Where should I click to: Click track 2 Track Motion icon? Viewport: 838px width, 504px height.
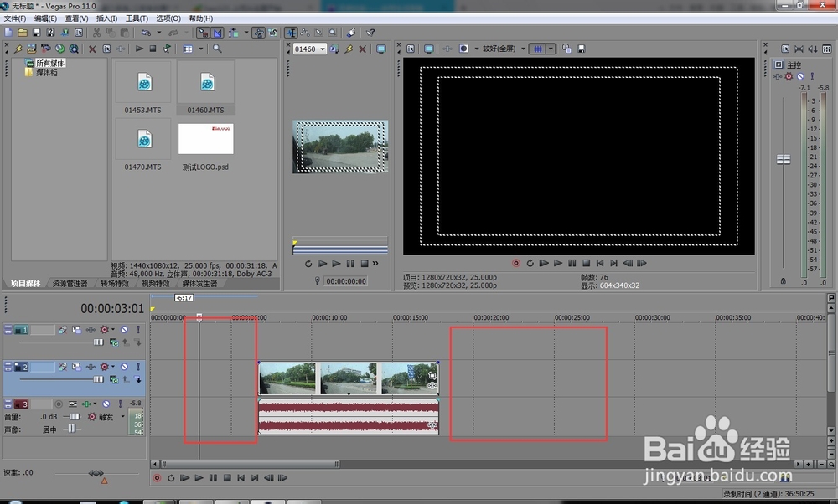point(76,367)
